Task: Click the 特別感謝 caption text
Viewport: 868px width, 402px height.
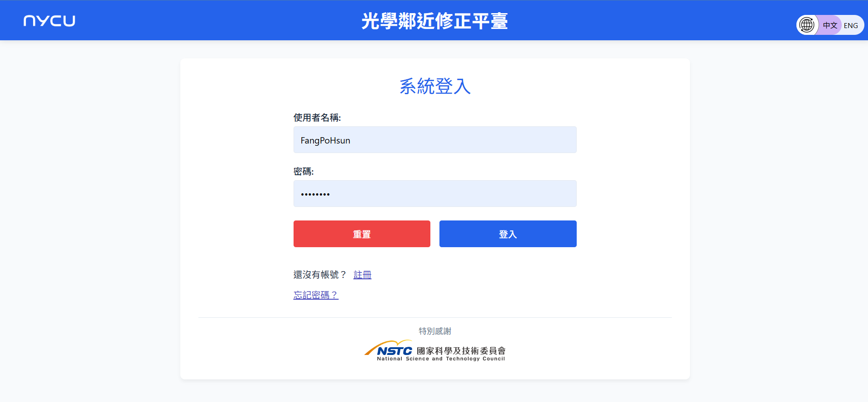Action: pyautogui.click(x=434, y=331)
